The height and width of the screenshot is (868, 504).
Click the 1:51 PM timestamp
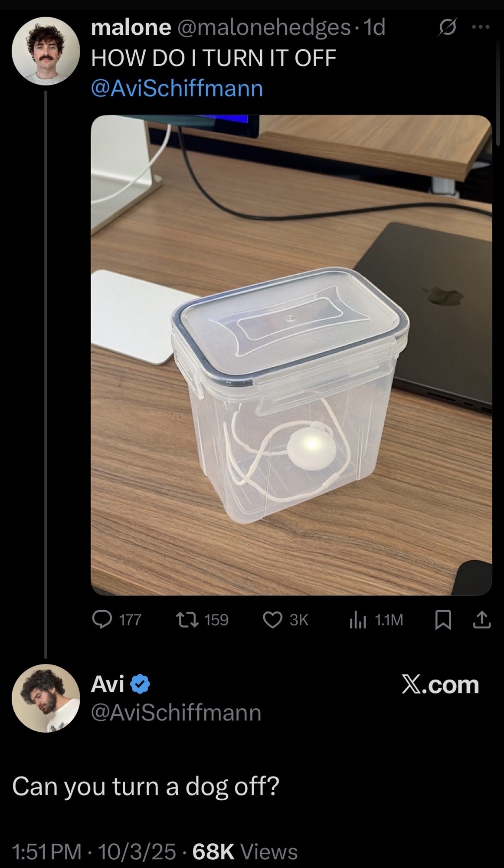click(47, 852)
